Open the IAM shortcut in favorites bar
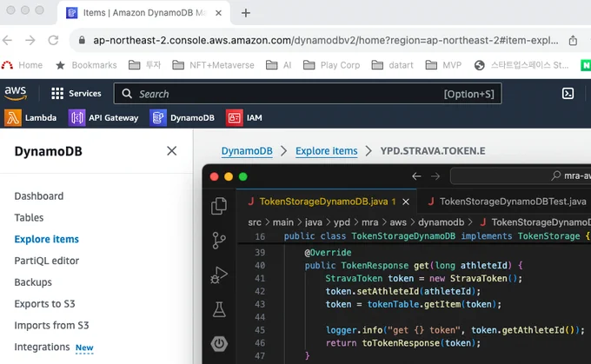This screenshot has width=591, height=364. click(x=244, y=118)
